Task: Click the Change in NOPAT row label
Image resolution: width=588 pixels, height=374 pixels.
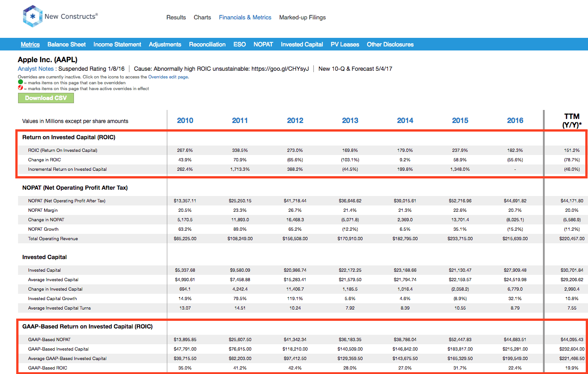Action: tap(46, 220)
